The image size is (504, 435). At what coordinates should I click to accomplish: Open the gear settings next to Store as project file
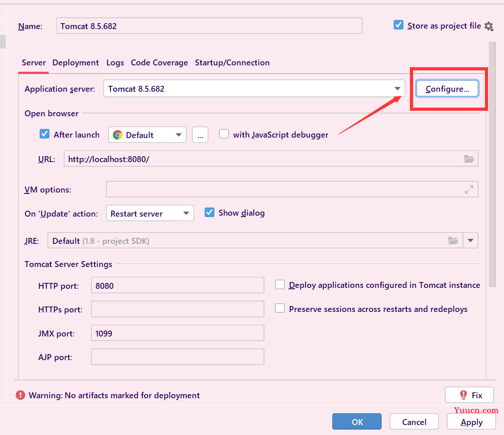pos(489,26)
